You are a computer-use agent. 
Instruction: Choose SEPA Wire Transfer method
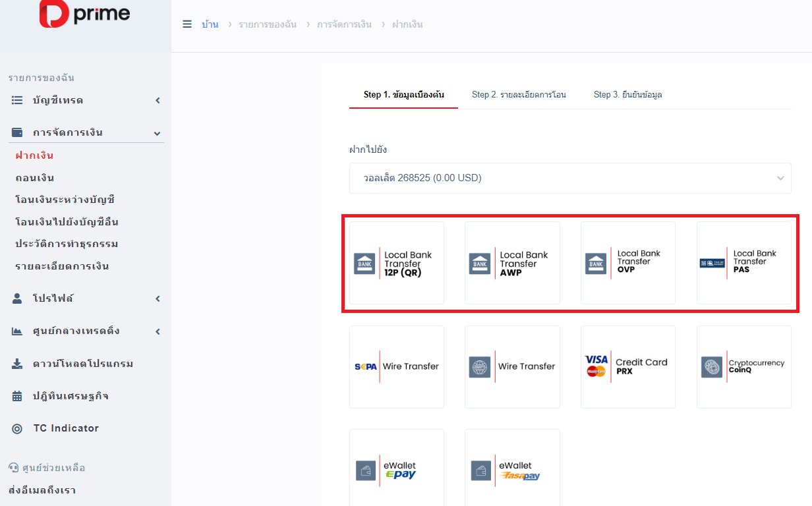(397, 366)
